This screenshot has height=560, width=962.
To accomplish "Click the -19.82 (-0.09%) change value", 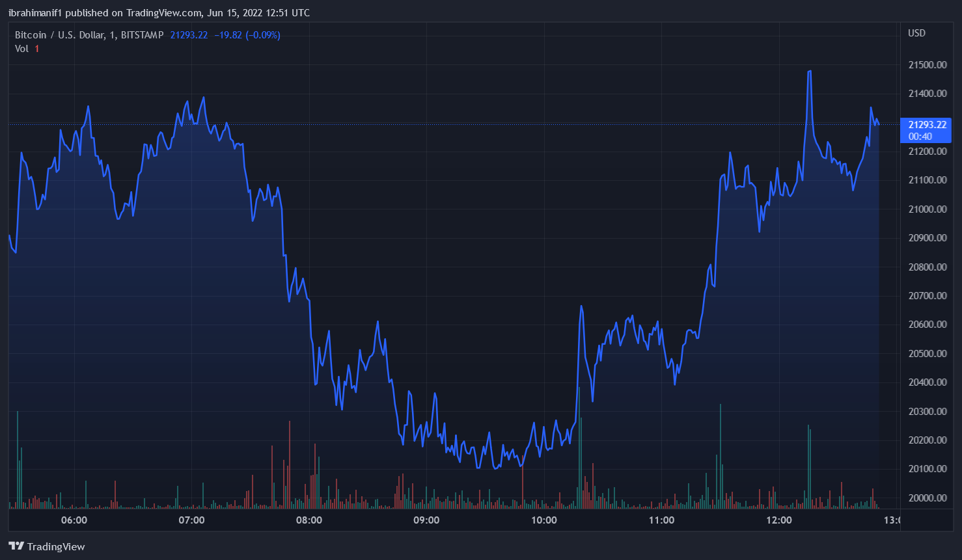I will pos(247,35).
